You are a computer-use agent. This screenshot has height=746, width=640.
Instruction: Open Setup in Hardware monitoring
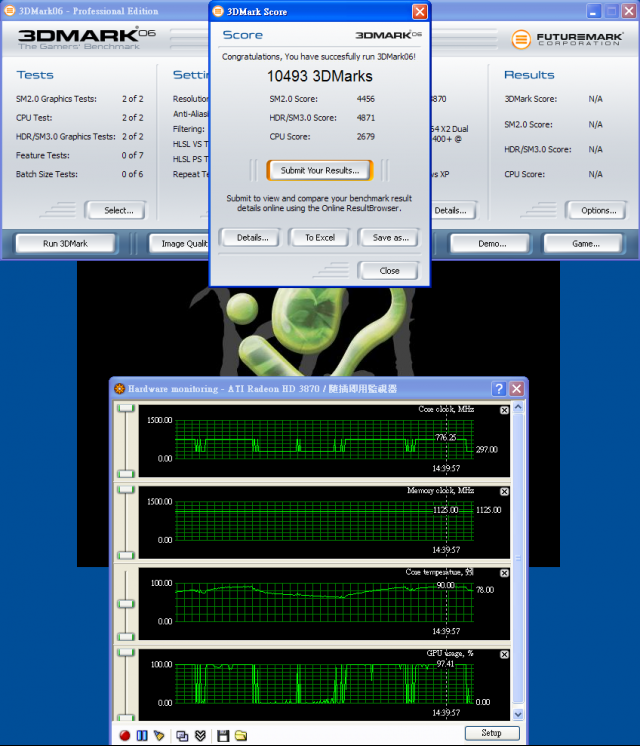coord(492,733)
